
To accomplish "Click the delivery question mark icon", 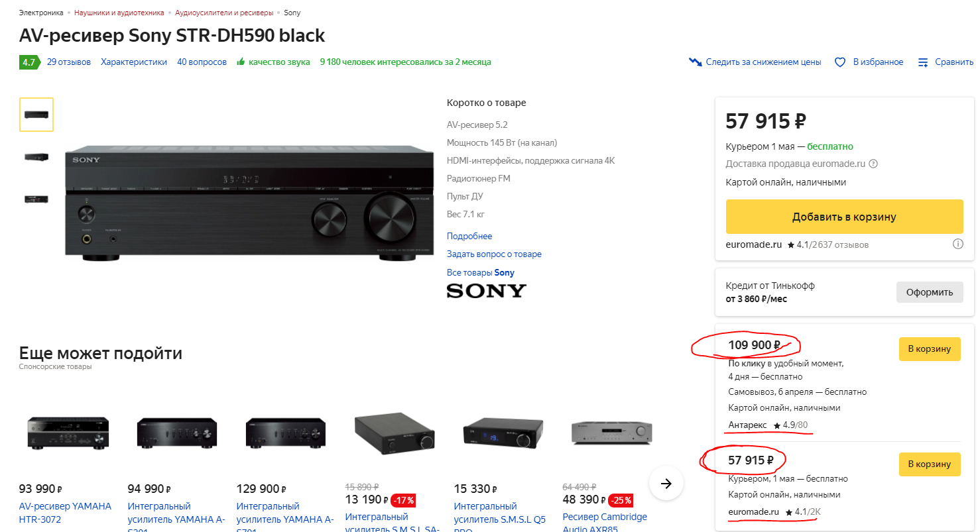I will click(x=873, y=164).
